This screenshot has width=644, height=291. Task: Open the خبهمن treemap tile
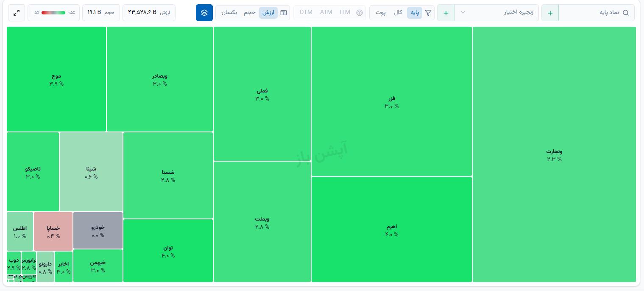tap(98, 266)
